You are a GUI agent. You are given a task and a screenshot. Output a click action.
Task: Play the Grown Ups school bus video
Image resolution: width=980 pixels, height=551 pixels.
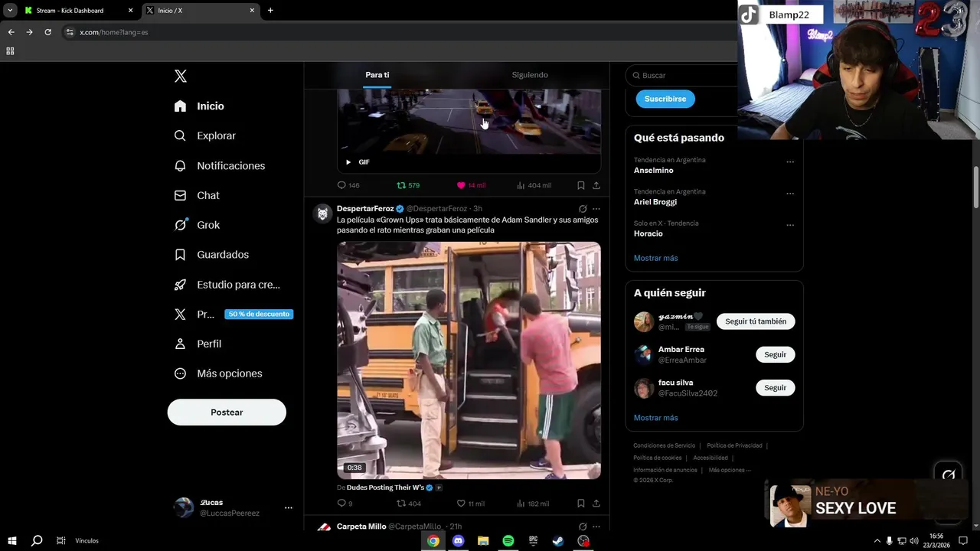pos(469,360)
